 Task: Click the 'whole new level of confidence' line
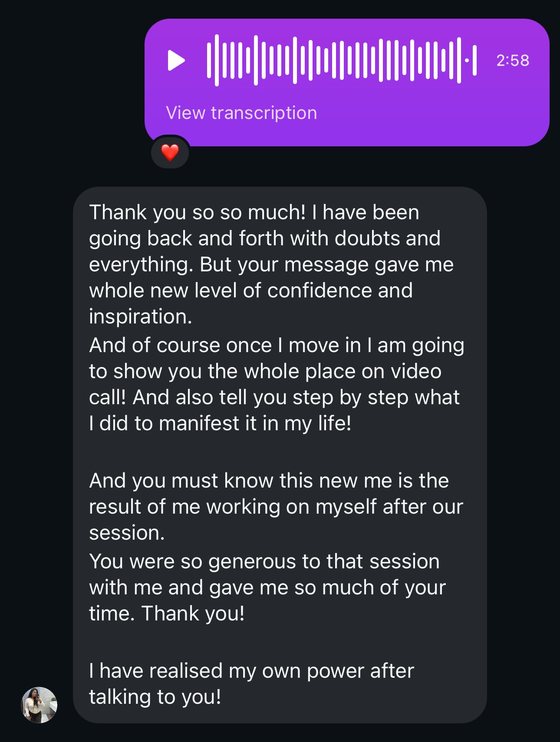[250, 290]
